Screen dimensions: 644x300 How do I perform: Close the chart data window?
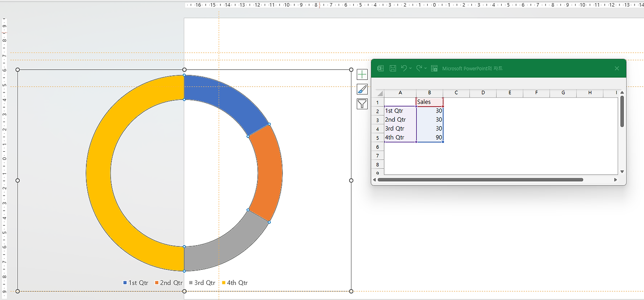[617, 68]
